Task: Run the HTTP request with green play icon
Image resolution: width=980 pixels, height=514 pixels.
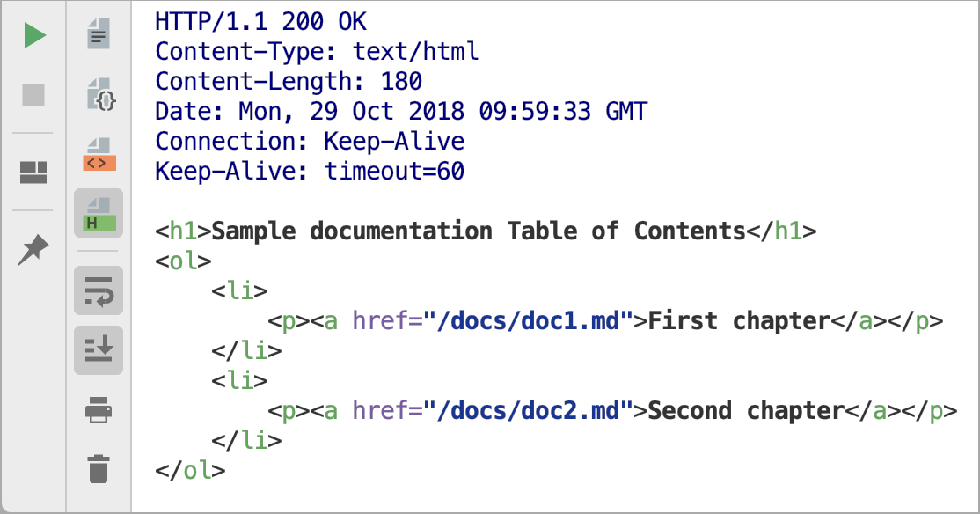Action: click(34, 35)
